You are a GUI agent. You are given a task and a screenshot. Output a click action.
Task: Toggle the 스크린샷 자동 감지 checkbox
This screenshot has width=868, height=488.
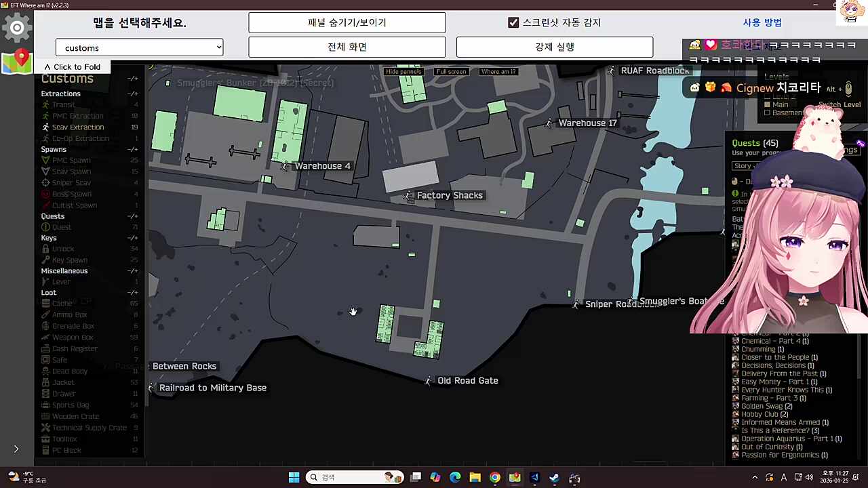tap(513, 22)
